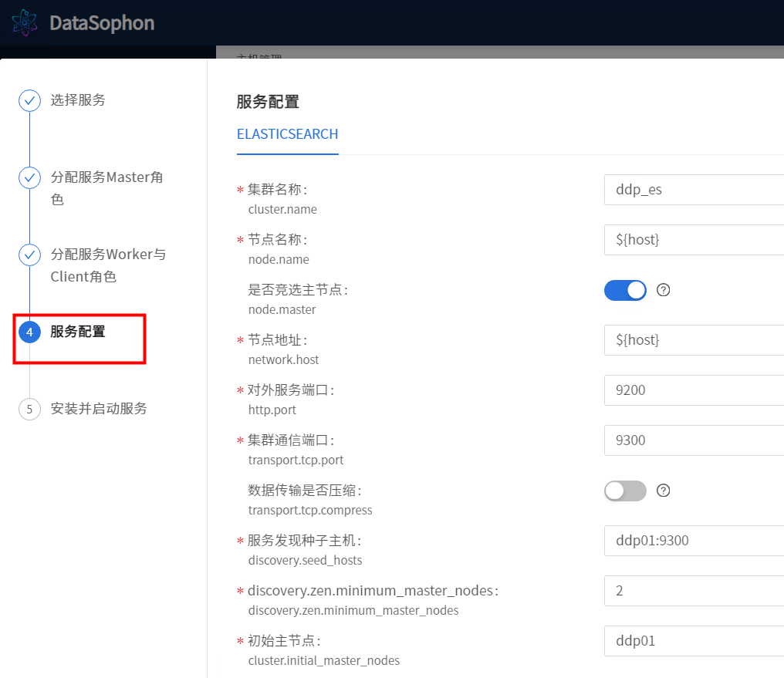Edit the http.port field showing 9200
784x678 pixels.
[694, 390]
